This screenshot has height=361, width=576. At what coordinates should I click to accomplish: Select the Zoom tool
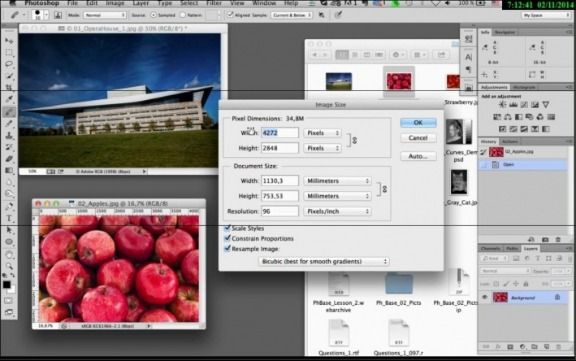tap(9, 266)
